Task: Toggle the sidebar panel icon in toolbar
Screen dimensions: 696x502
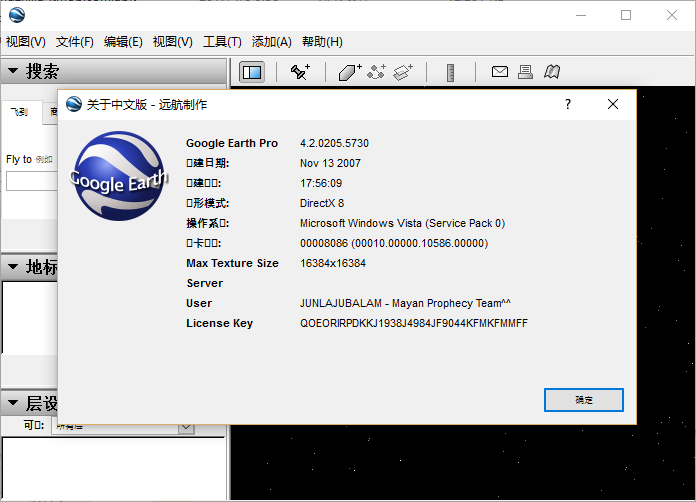Action: 252,72
